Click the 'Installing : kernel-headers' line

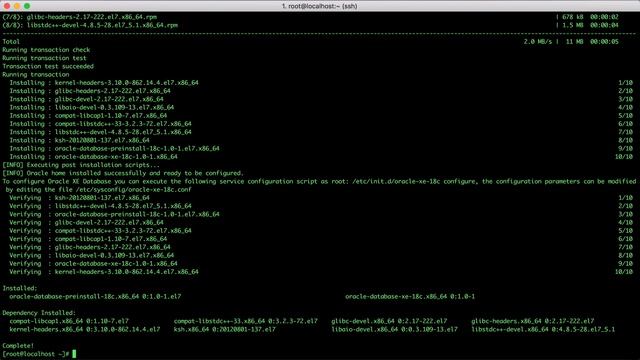(104, 82)
